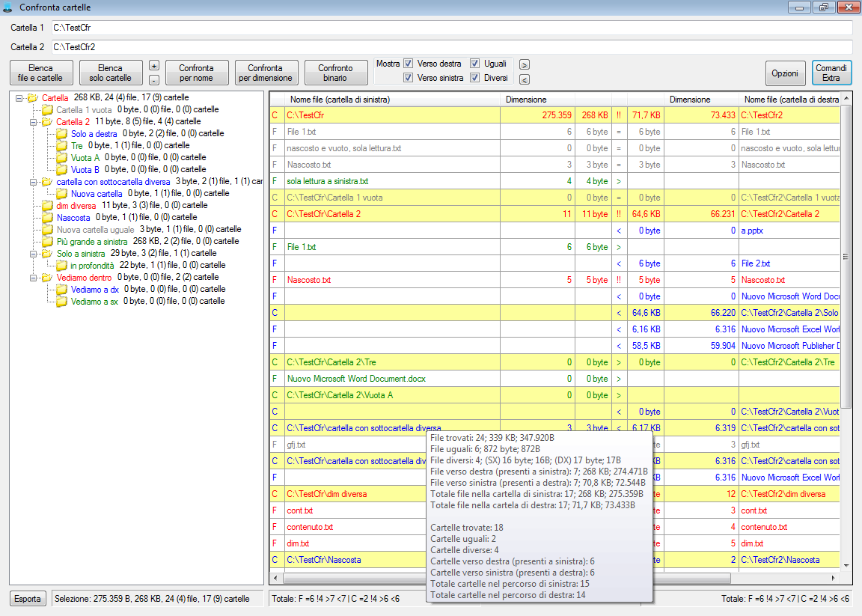
Task: Collapse the 'Solo a sinistra' tree node
Action: (34, 254)
